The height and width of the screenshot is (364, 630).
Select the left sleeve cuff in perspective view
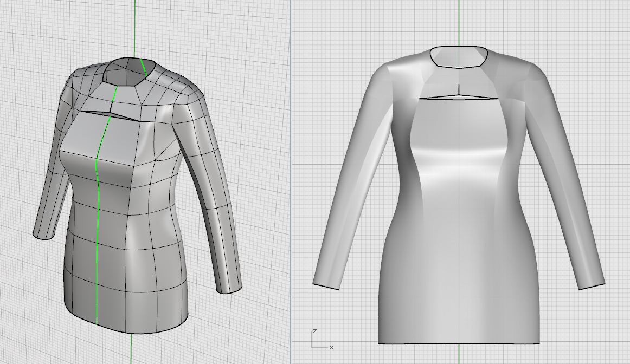tap(44, 237)
